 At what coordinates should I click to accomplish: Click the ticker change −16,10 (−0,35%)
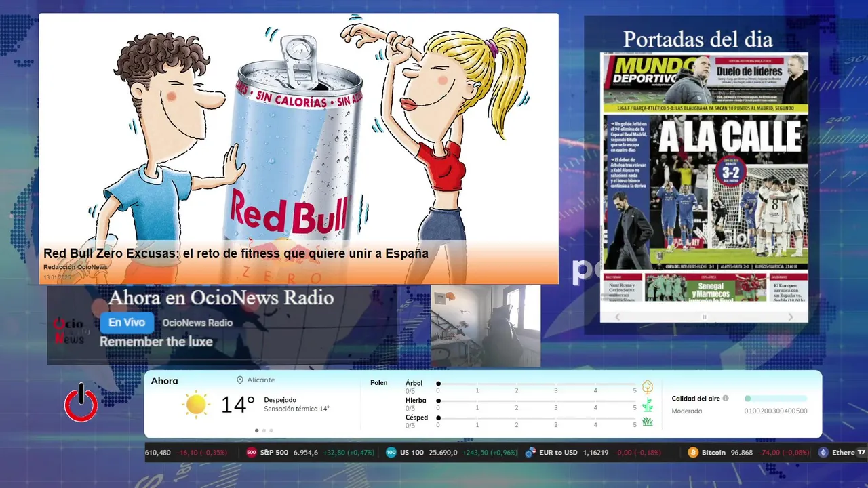[201, 453]
